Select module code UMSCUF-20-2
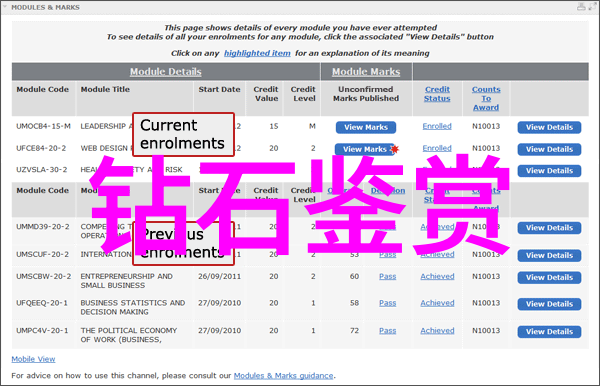Screen dimensions: 600x386 click(42, 254)
